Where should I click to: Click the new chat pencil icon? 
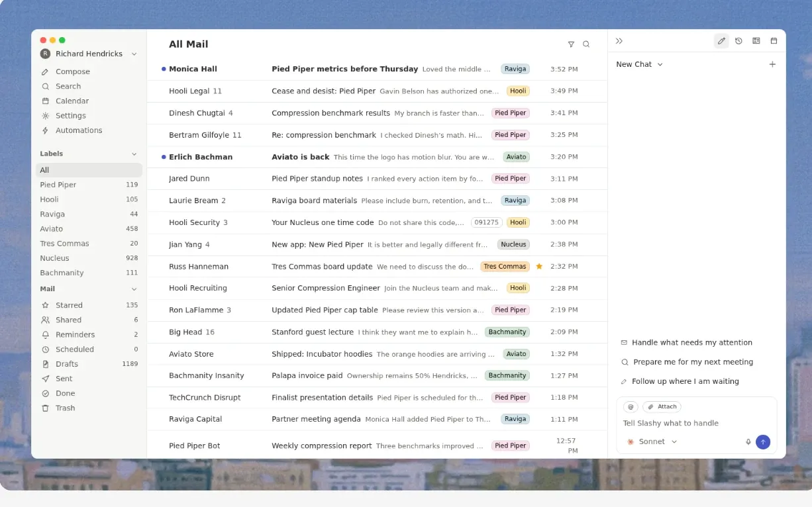[x=721, y=41]
